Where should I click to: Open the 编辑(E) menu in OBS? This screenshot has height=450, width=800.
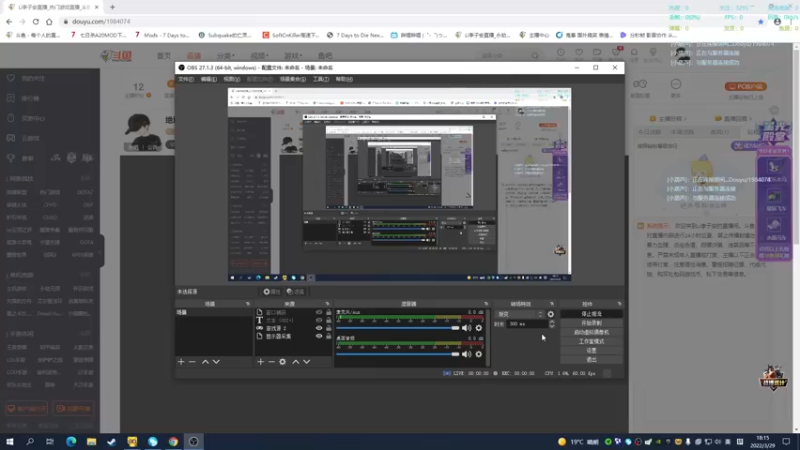[209, 79]
